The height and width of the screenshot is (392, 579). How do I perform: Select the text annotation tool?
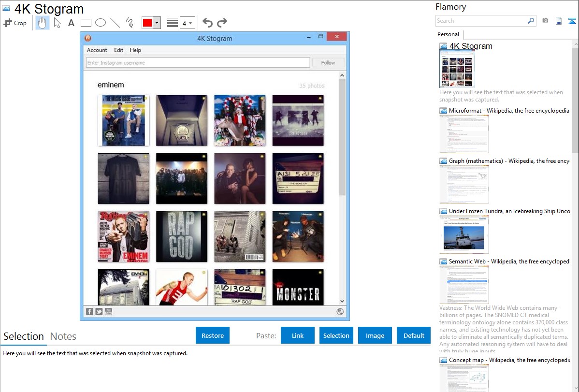click(71, 23)
